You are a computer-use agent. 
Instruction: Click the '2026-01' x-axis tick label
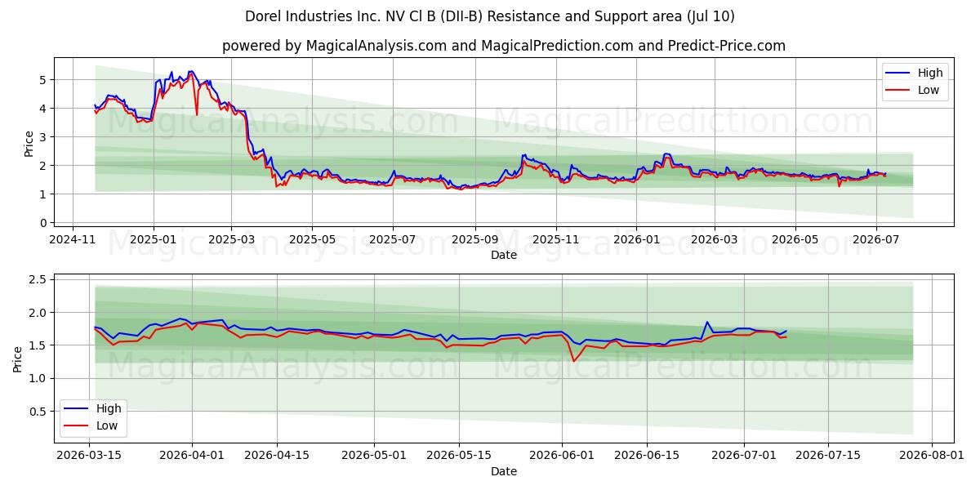click(x=636, y=239)
